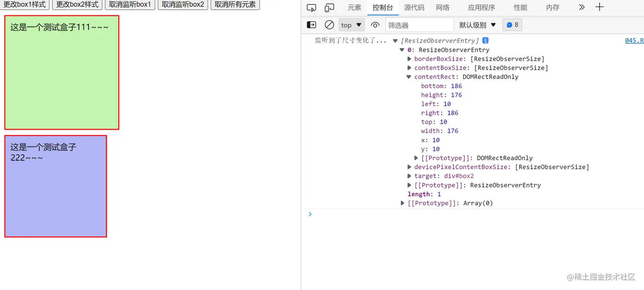
Task: Open the top context dropdown
Action: (351, 25)
